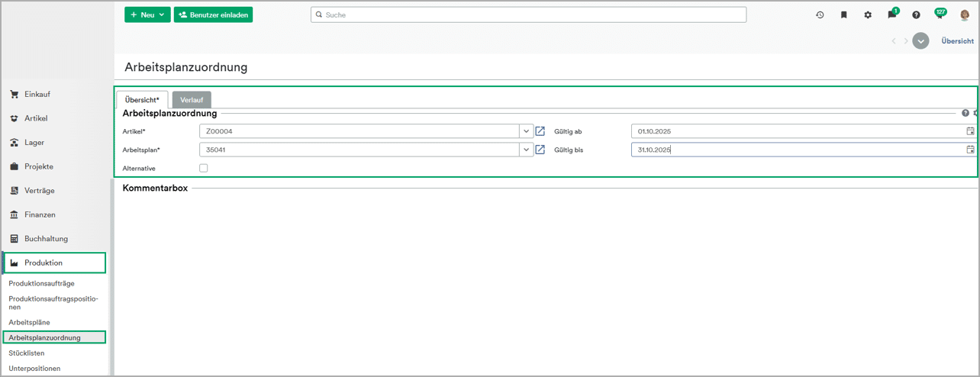Click the bookmark icon in top bar

843,14
